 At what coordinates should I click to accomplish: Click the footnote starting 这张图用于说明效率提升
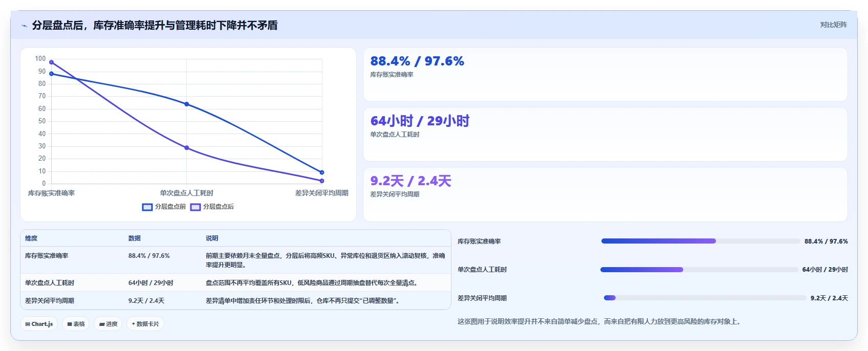[x=599, y=322]
